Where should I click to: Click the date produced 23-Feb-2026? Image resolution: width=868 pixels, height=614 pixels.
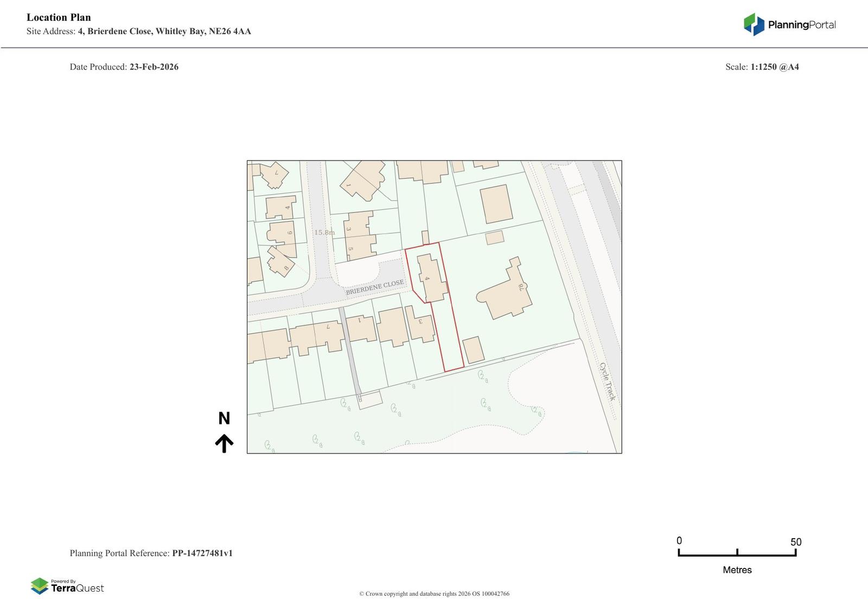click(x=154, y=67)
